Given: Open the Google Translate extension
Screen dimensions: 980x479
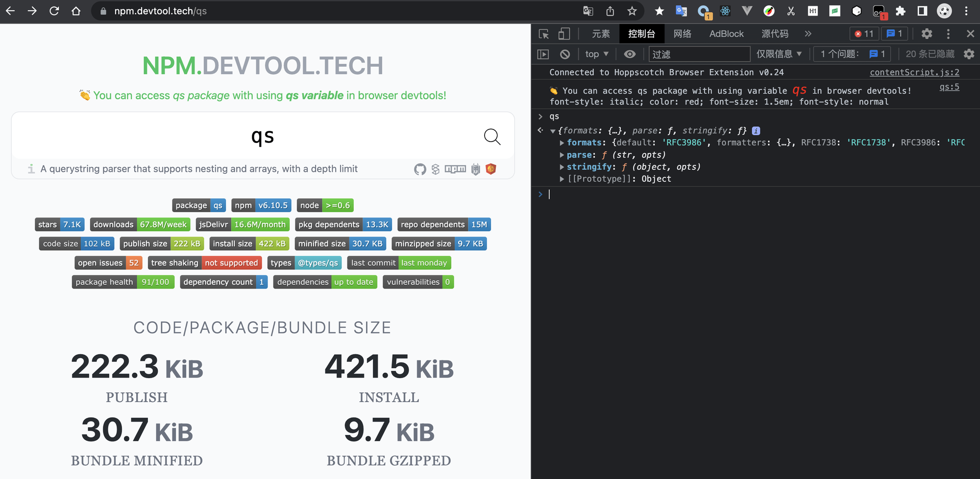Looking at the screenshot, I should [681, 11].
